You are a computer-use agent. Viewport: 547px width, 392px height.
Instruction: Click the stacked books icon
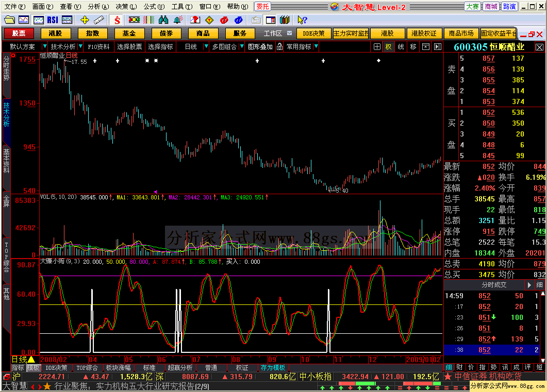pyautogui.click(x=285, y=20)
